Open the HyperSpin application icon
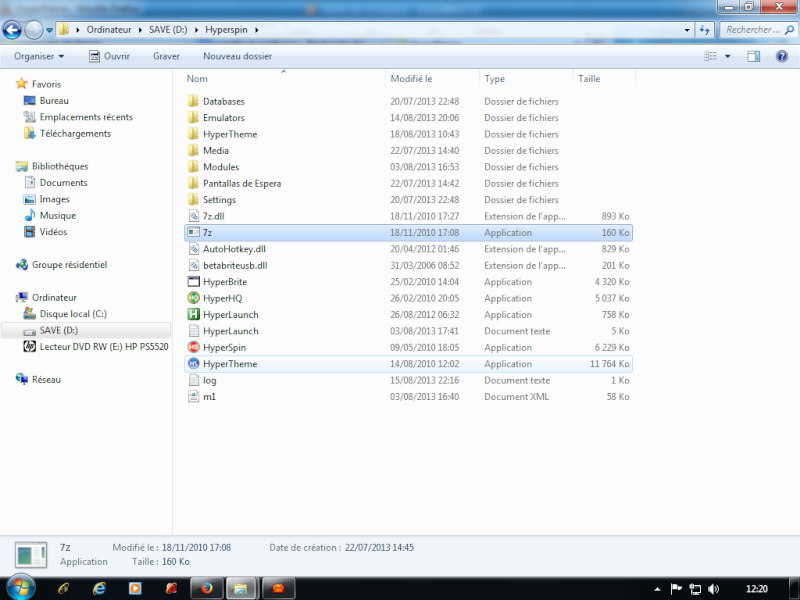This screenshot has height=600, width=800. [193, 347]
